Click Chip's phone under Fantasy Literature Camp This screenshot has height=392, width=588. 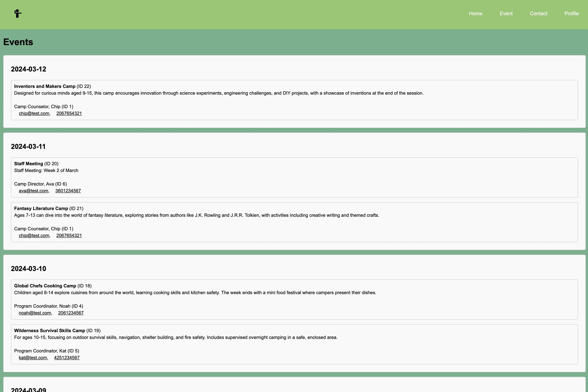[69, 236]
